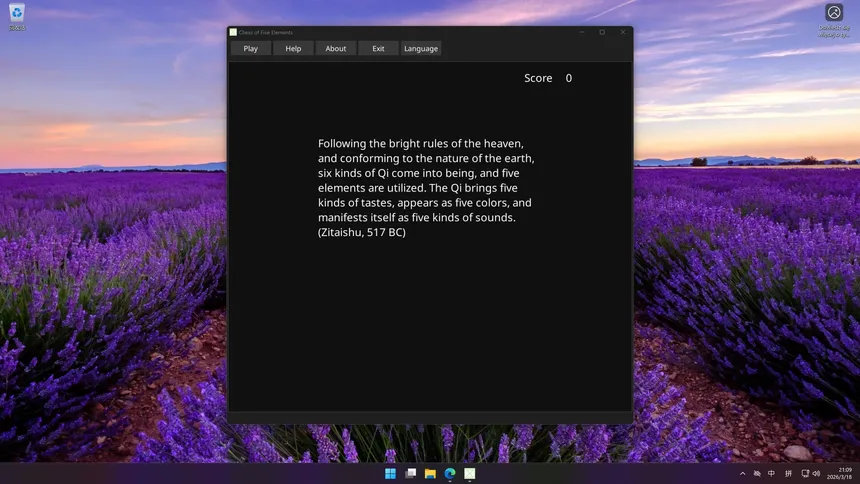The width and height of the screenshot is (860, 484).
Task: Click the Play menu button
Action: (x=250, y=48)
